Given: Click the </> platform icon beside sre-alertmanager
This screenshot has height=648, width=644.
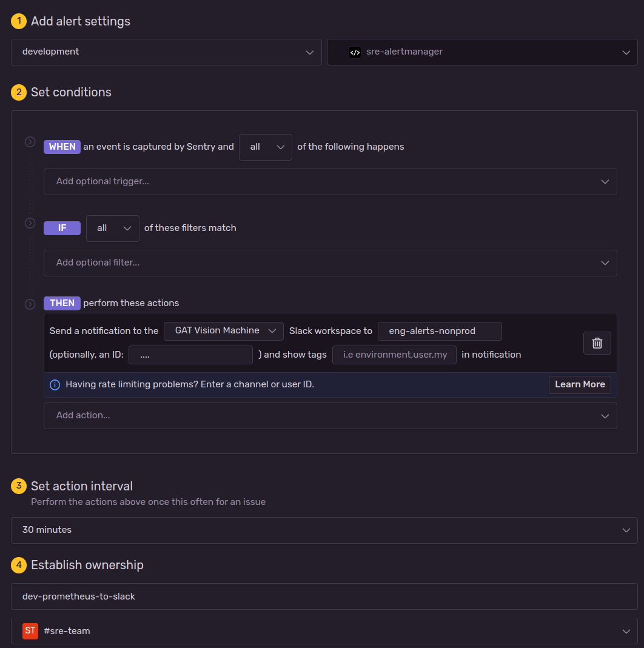Looking at the screenshot, I should click(x=355, y=52).
